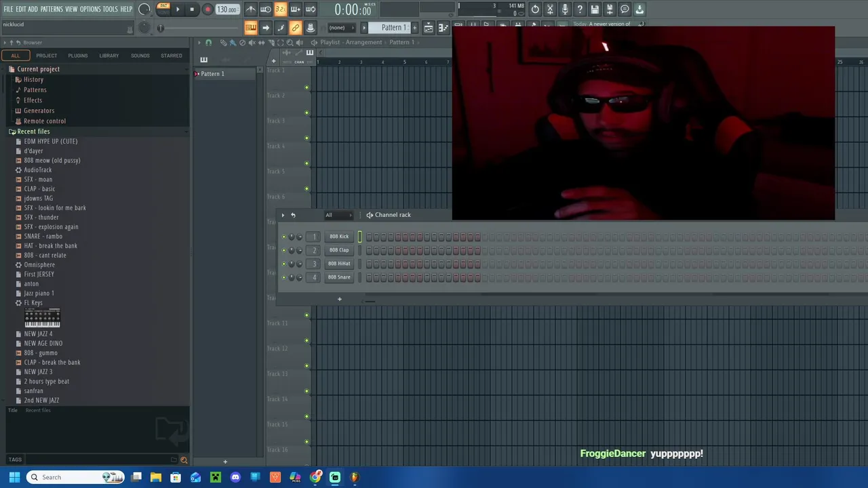Viewport: 868px width, 488px height.
Task: Click the playlist magnet snap icon
Action: (208, 42)
